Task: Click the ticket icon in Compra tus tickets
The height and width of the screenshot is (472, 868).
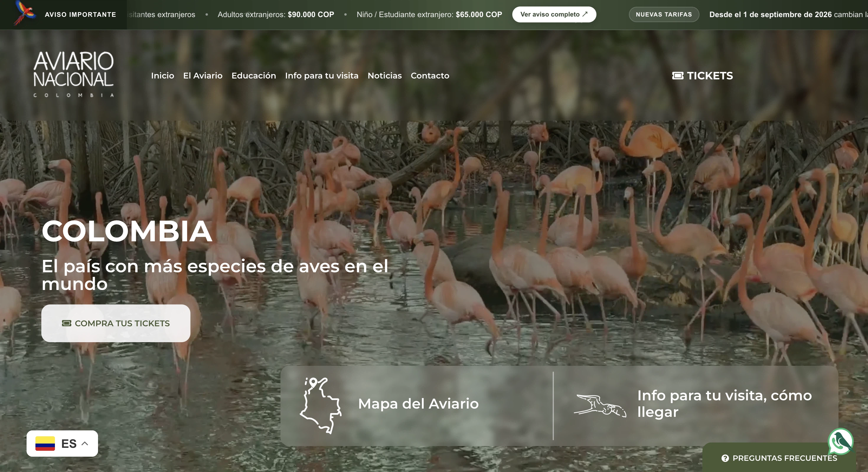Action: 66,323
